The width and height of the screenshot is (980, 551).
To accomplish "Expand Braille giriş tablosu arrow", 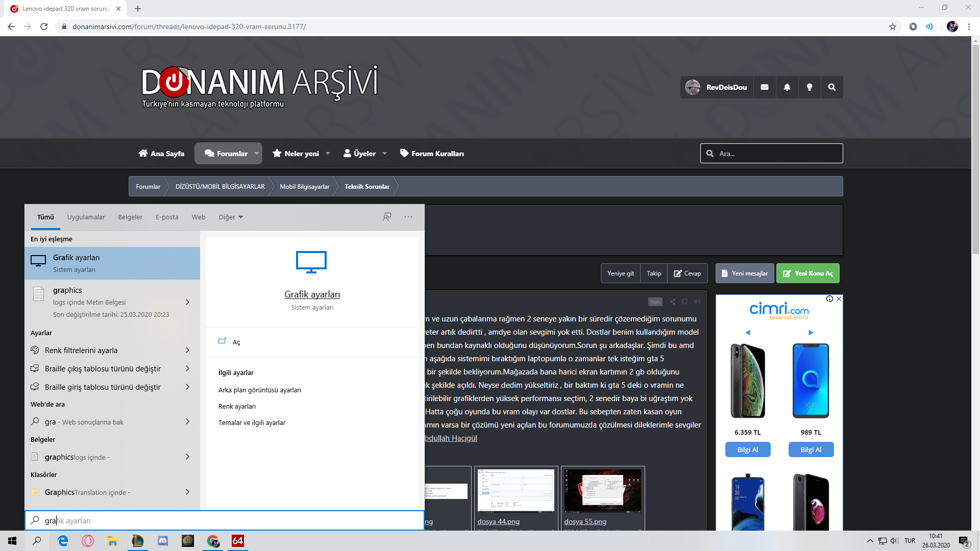I will coord(187,387).
